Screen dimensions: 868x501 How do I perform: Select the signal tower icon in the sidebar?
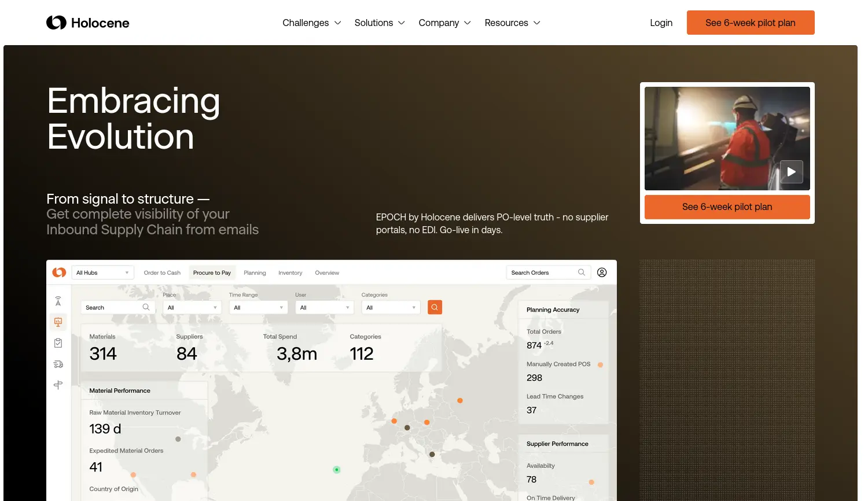58,300
